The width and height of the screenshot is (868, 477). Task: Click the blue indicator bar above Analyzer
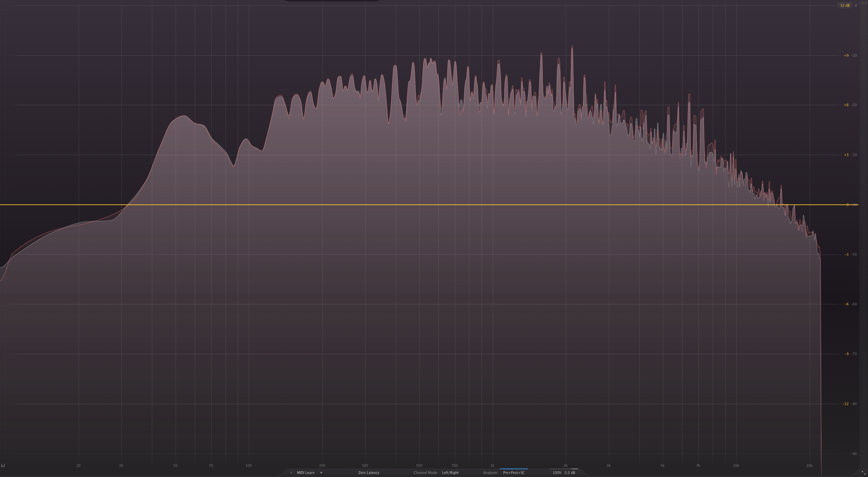coord(514,469)
